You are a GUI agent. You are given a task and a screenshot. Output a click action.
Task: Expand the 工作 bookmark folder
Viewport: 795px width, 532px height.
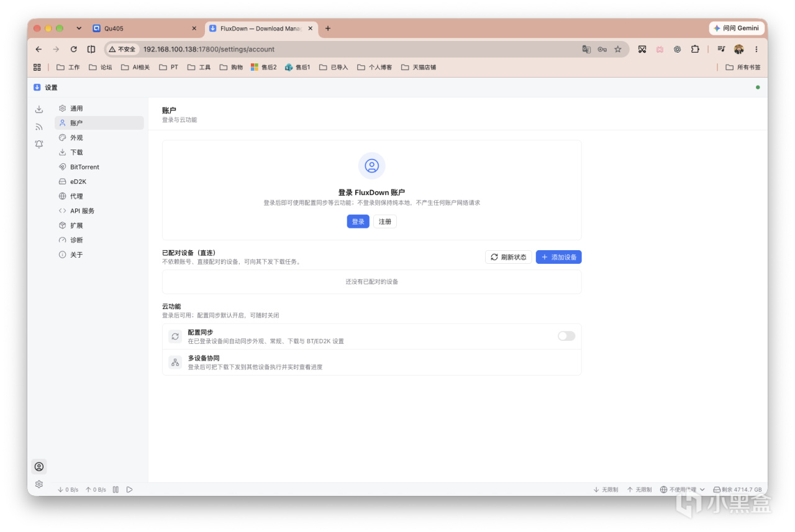(68, 67)
